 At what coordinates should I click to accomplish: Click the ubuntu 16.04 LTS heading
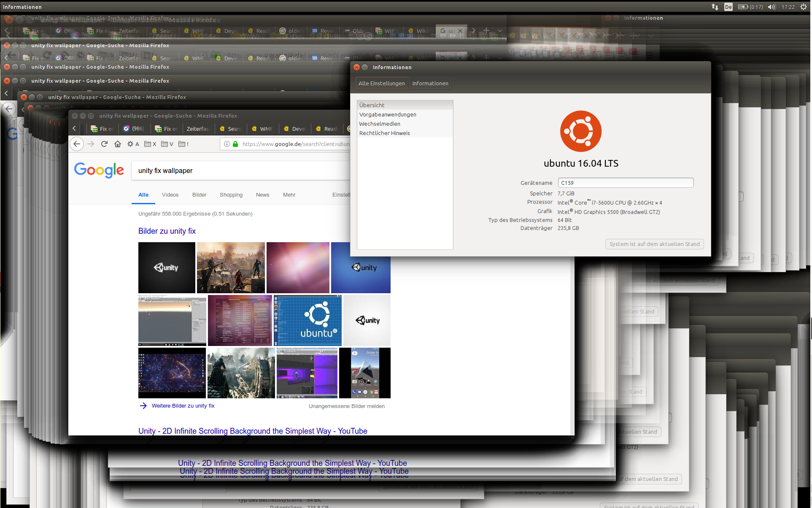[581, 163]
